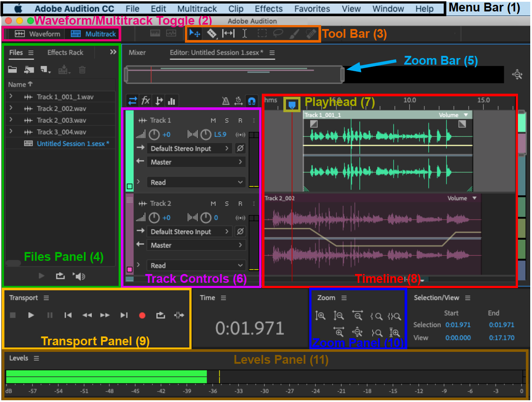This screenshot has width=532, height=402.
Task: Click the red Record button
Action: [142, 315]
